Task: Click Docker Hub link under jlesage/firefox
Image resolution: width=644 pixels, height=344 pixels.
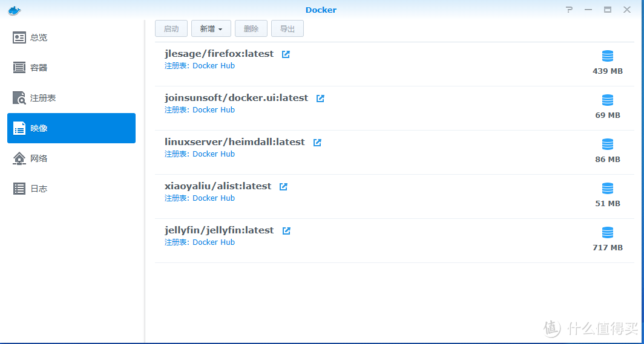Action: point(214,66)
